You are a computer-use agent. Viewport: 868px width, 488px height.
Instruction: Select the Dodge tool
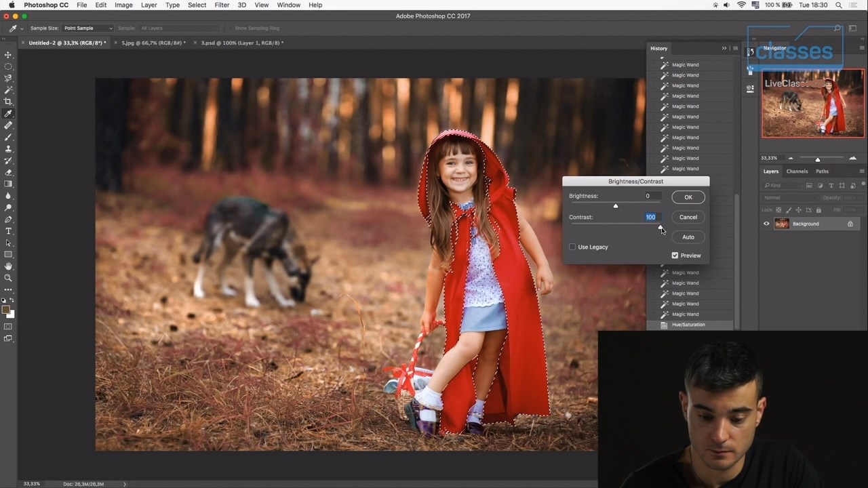(8, 207)
